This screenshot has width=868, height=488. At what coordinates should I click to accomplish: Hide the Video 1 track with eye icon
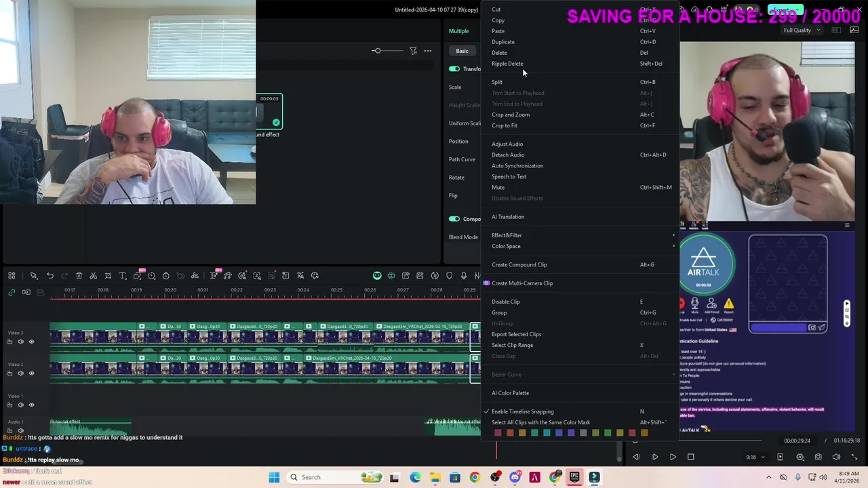pos(31,405)
